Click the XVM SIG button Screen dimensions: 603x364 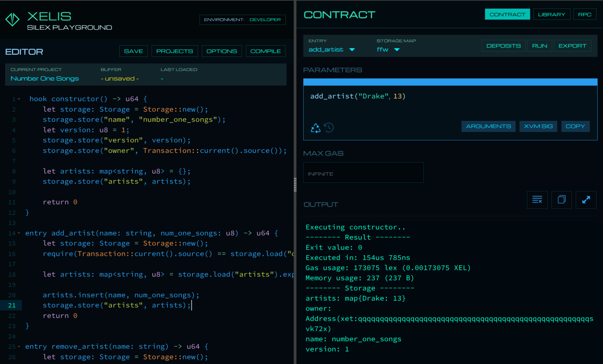click(x=538, y=126)
